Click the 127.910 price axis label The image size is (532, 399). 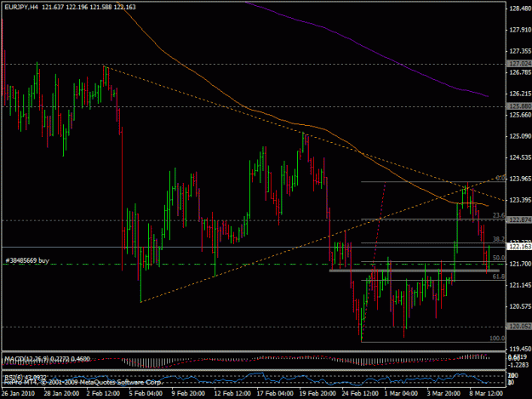pos(520,30)
